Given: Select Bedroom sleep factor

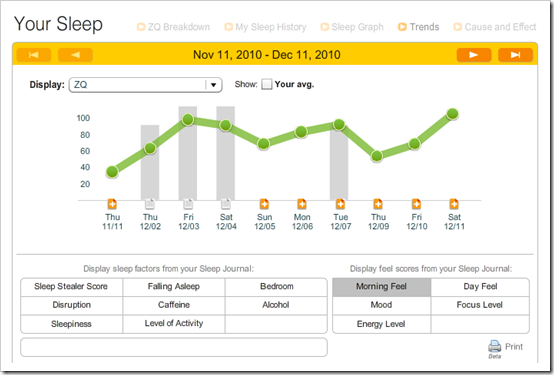Looking at the screenshot, I should (x=276, y=287).
